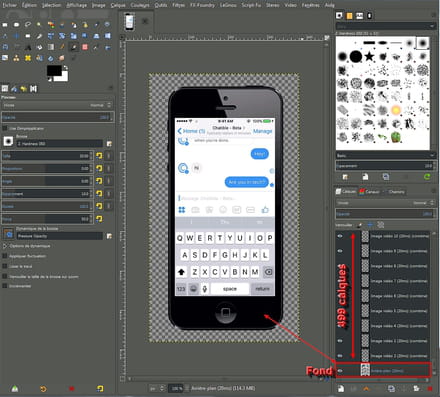The width and height of the screenshot is (440, 397).
Task: Switch to the Chemins tab
Action: 394,192
